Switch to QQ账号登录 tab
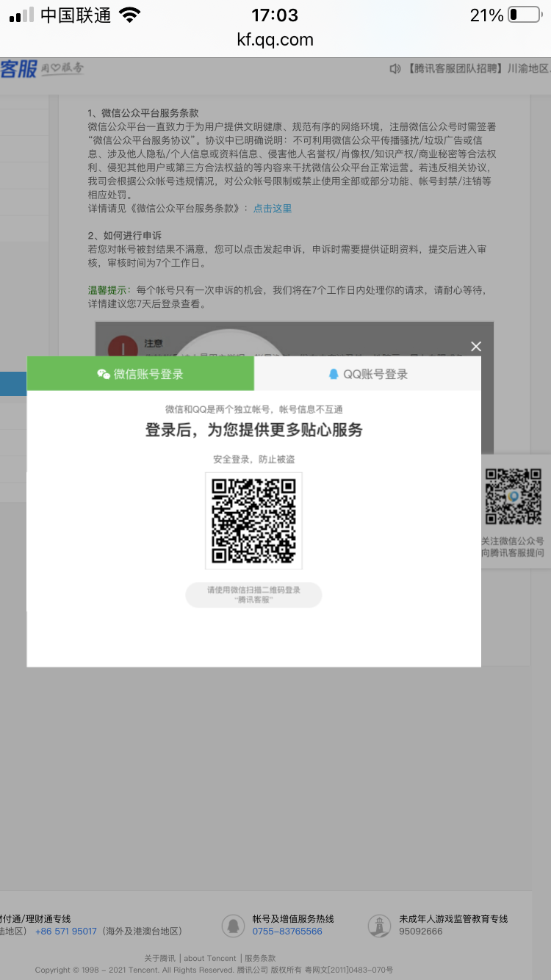 pos(367,374)
